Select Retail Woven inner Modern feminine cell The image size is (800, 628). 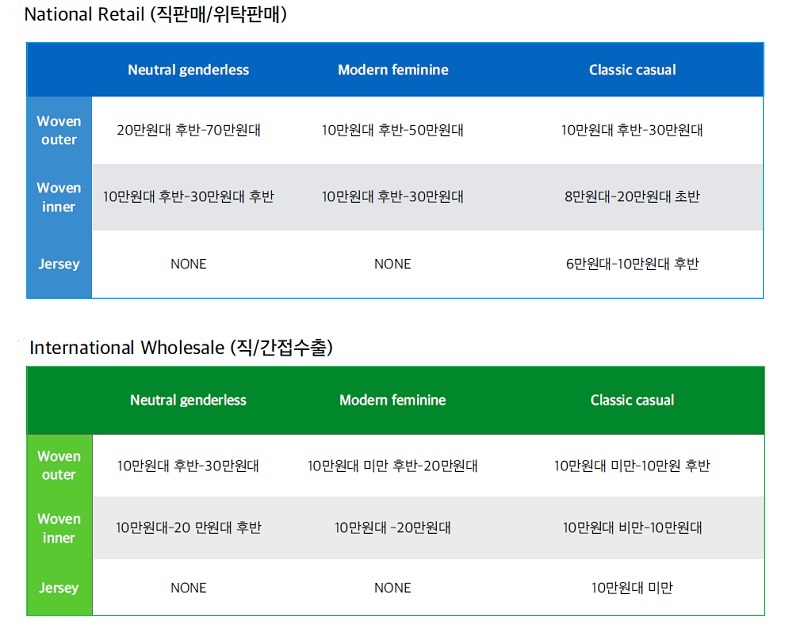(x=392, y=196)
